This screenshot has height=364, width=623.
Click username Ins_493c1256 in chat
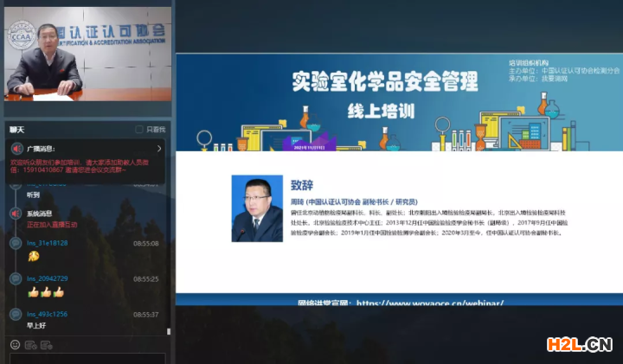[47, 314]
